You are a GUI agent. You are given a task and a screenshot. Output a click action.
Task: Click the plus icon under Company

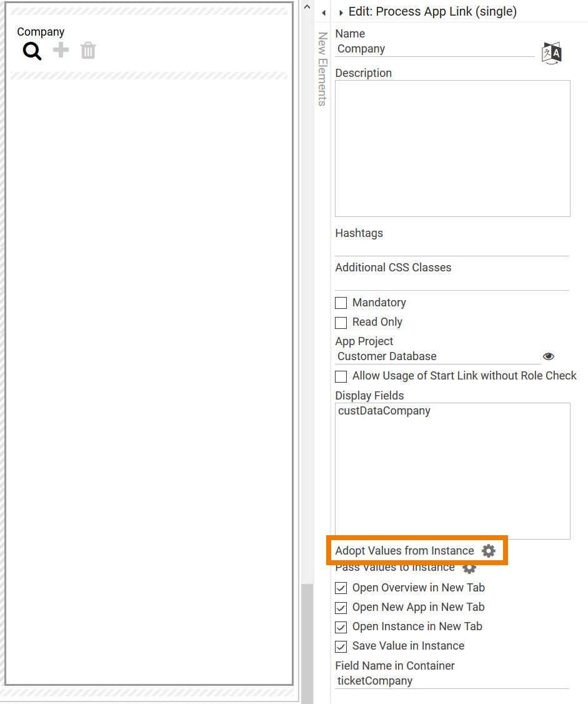(61, 51)
